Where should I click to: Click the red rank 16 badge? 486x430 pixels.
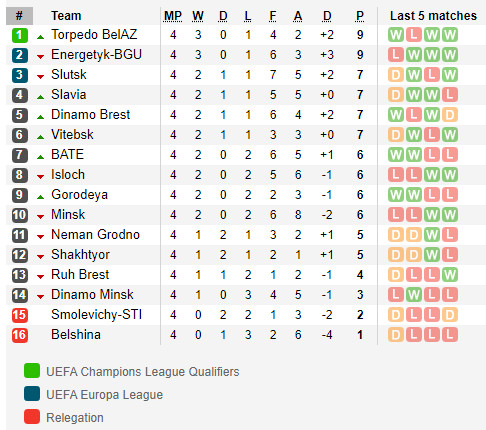click(x=20, y=335)
